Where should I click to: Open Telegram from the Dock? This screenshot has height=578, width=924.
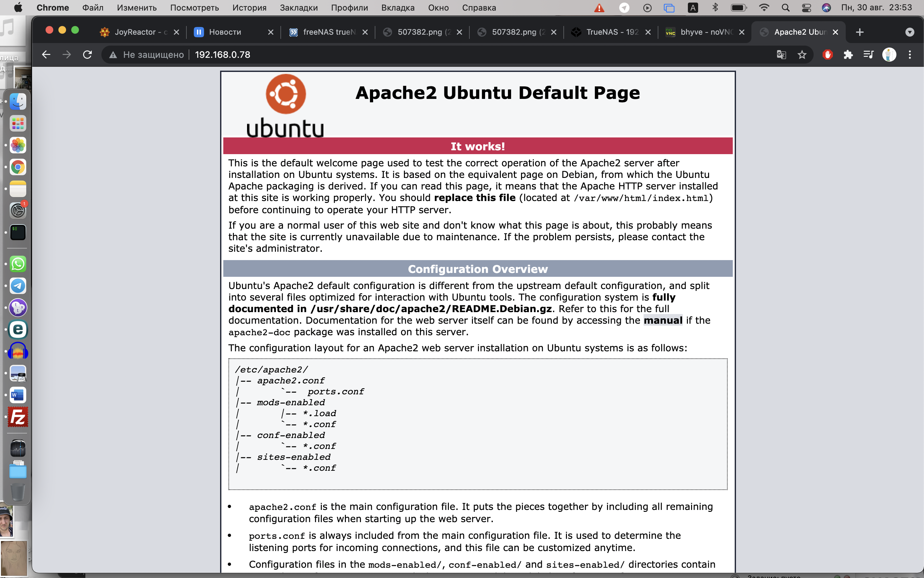(x=18, y=286)
